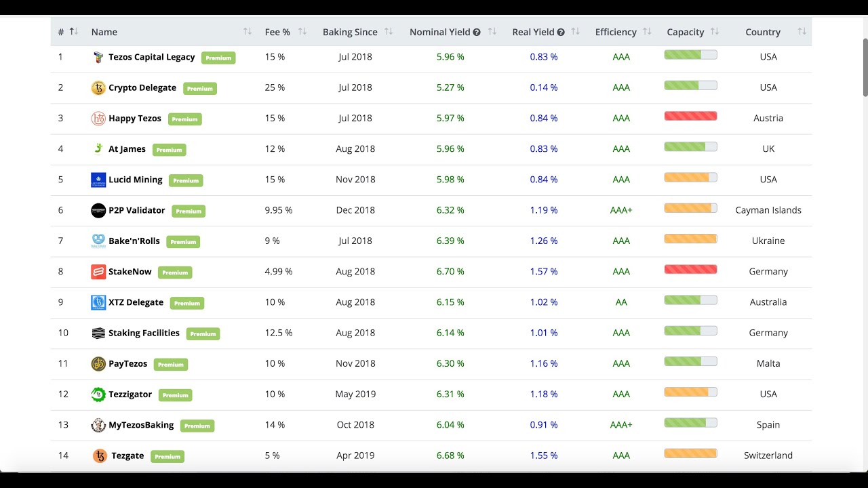
Task: Sort by Nominal Yield column arrows
Action: point(492,32)
